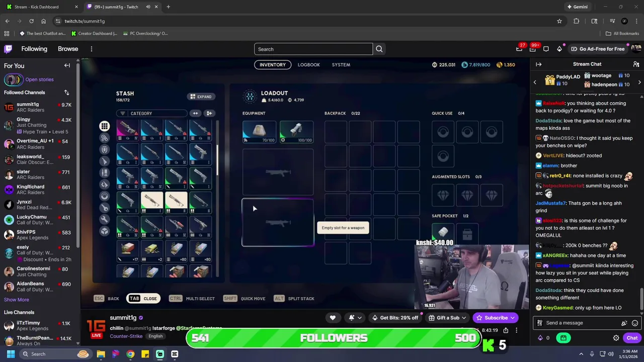Open the Subscribe dropdown arrow
644x362 pixels.
tap(513, 318)
